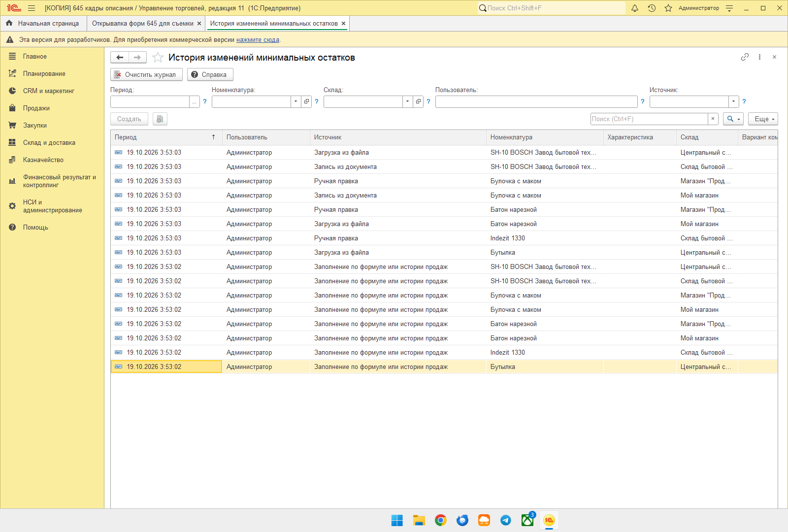Open the Еще menu
This screenshot has width=788, height=532.
coord(763,119)
